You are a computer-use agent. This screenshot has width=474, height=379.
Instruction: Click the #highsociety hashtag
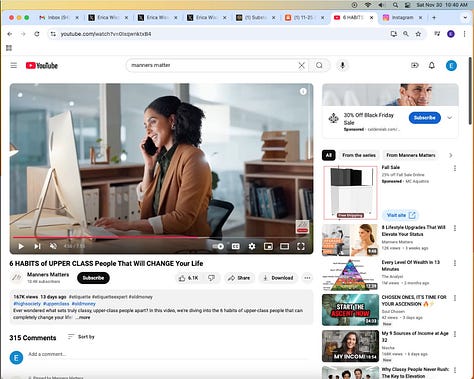point(27,304)
